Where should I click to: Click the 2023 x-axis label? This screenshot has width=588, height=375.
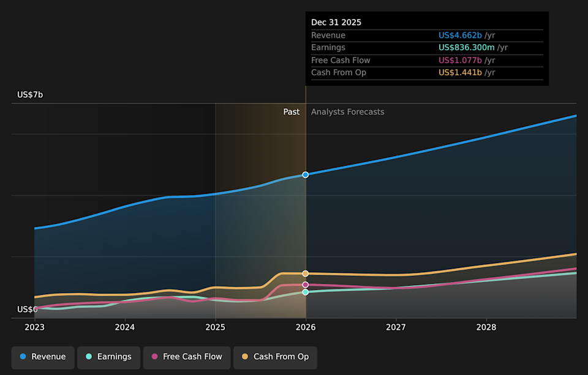34,327
